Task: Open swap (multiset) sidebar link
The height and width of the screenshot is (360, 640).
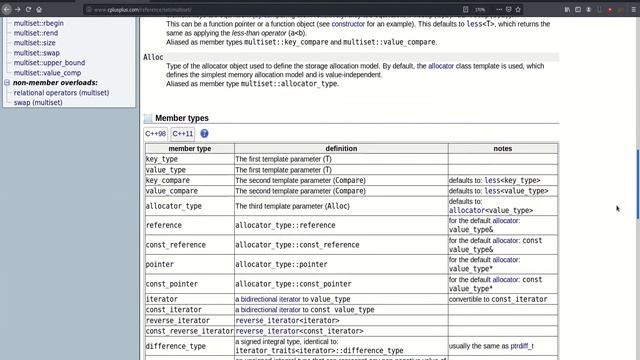Action: [x=38, y=102]
